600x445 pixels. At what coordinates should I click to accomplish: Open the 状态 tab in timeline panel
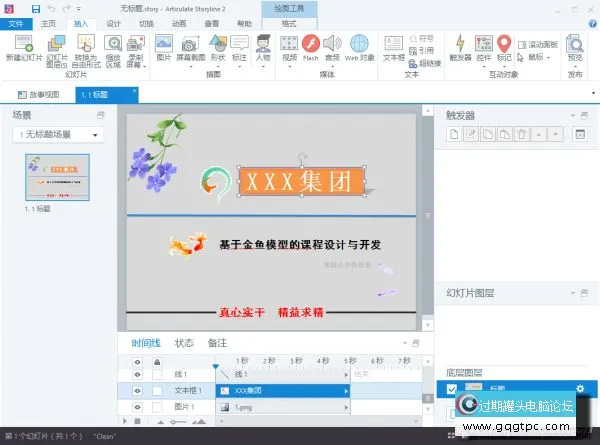(x=184, y=342)
